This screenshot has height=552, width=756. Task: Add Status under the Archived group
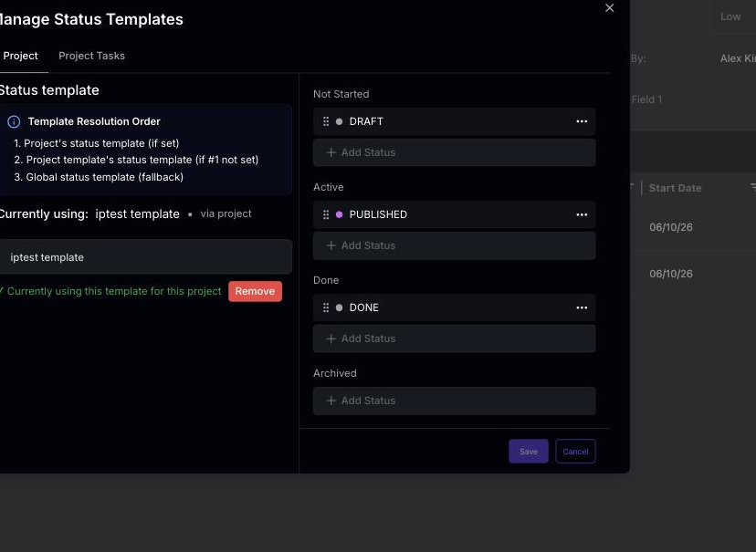(x=454, y=401)
